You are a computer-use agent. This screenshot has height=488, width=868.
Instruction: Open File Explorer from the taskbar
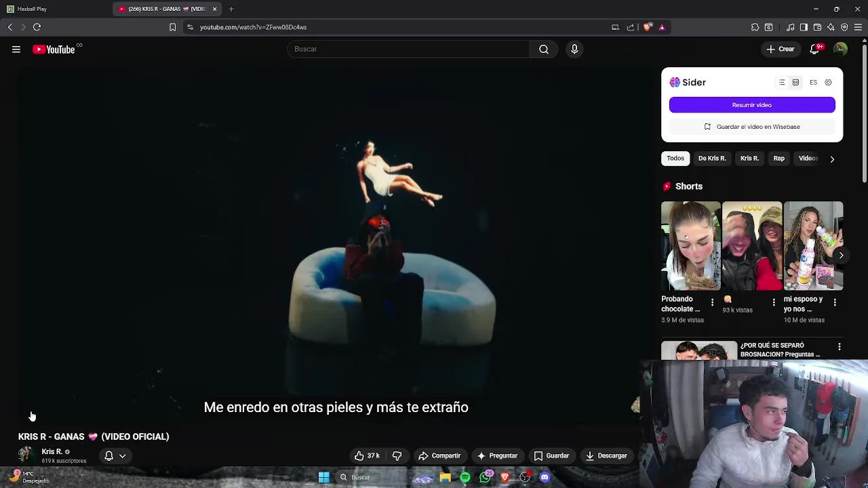coord(446,478)
